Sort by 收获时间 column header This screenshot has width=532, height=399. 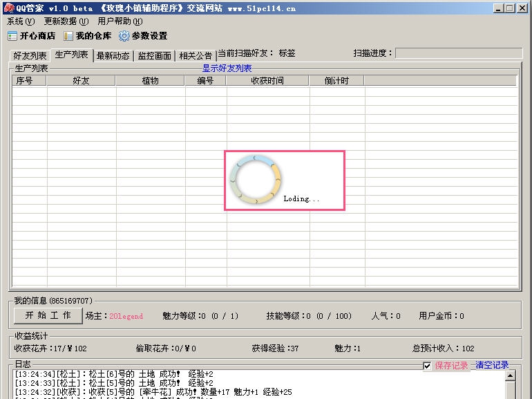click(267, 80)
